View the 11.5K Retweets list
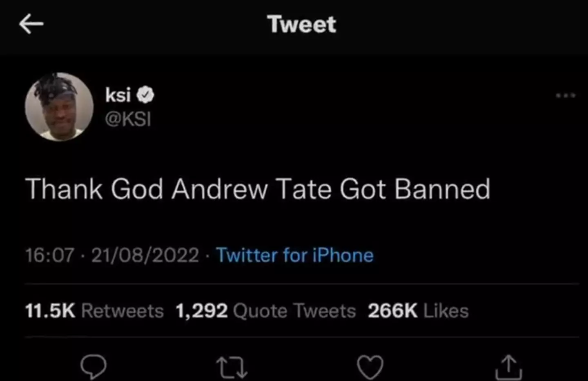This screenshot has height=381, width=588. (94, 311)
